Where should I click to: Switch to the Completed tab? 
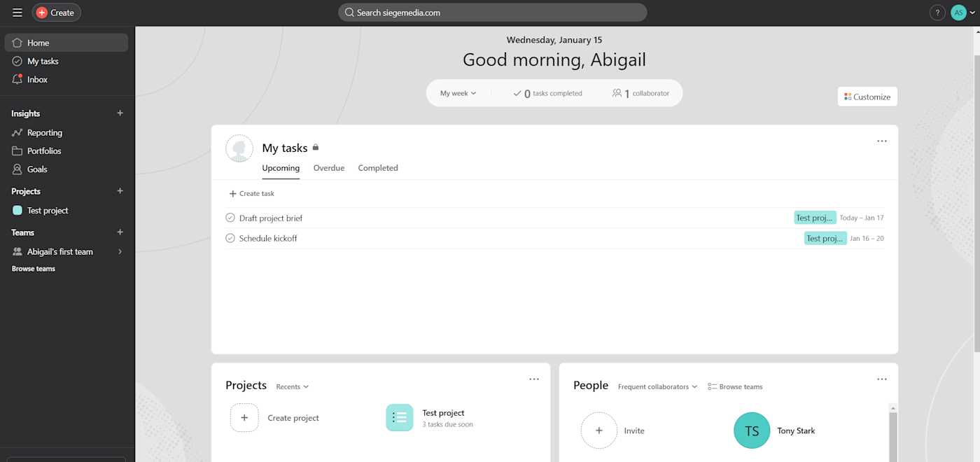click(378, 168)
